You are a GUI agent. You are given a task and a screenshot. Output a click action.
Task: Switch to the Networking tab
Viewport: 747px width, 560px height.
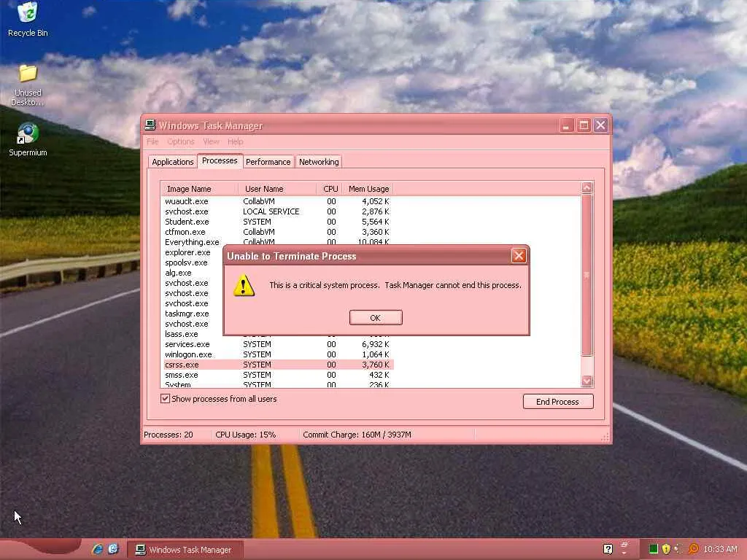point(319,162)
